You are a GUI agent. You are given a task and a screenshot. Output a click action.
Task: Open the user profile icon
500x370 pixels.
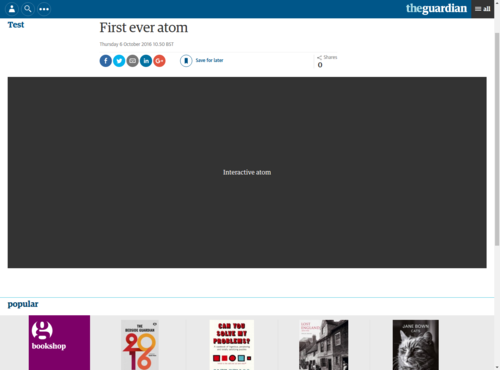(12, 9)
